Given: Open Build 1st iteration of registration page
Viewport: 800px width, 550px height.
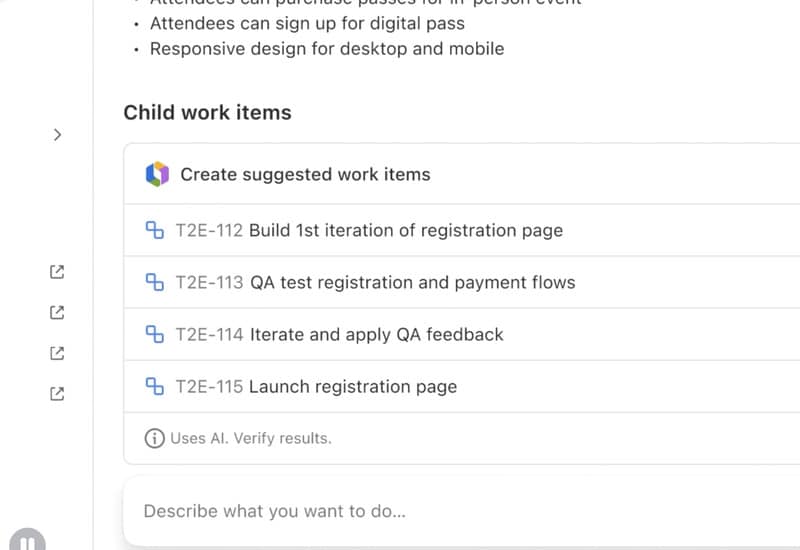Looking at the screenshot, I should (x=405, y=230).
